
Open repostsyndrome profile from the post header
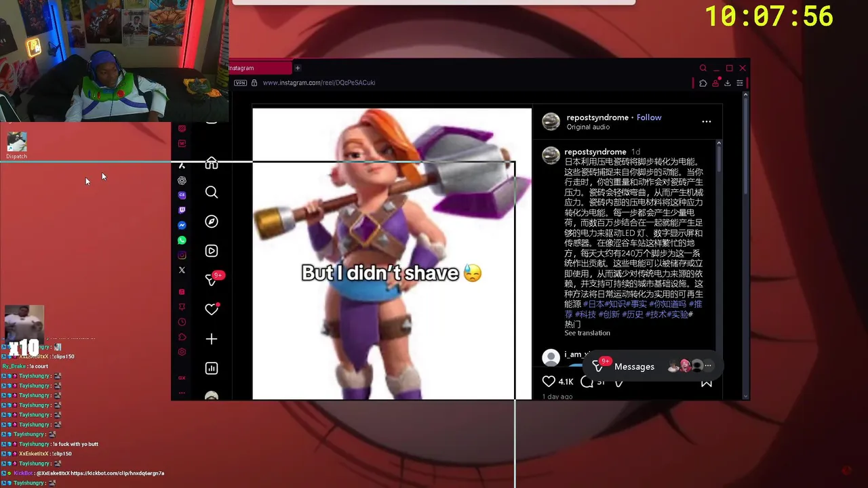coord(597,117)
